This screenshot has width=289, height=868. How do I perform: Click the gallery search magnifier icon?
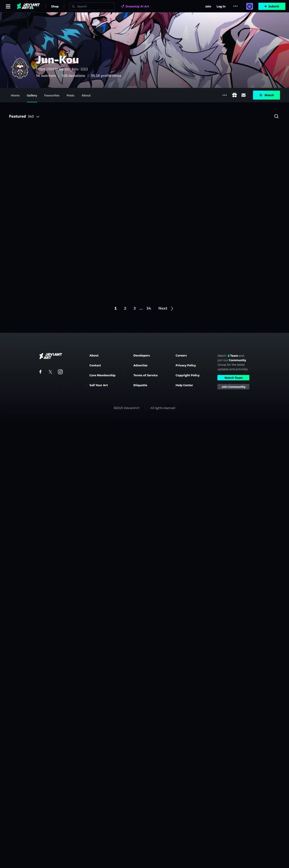[277, 116]
